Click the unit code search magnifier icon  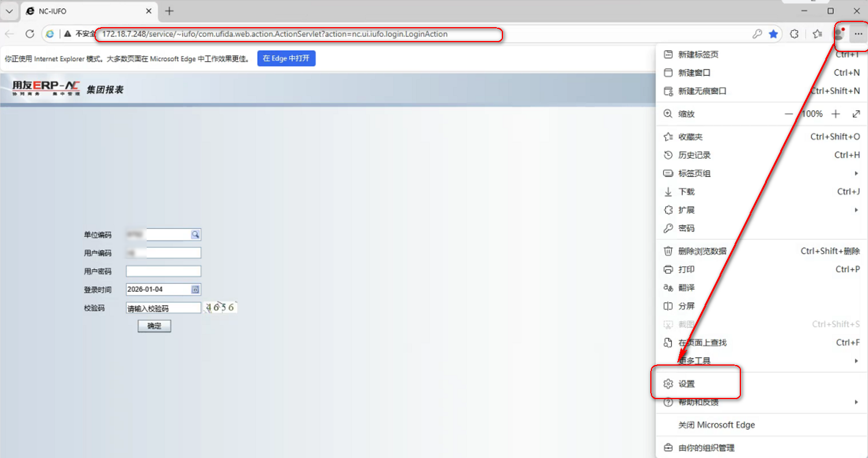[195, 234]
